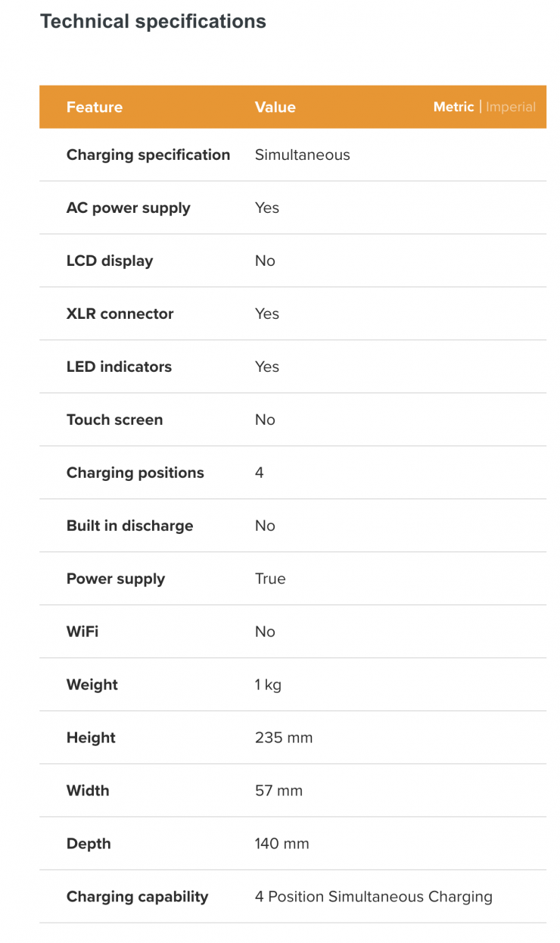Click the AC power supply label

[129, 208]
